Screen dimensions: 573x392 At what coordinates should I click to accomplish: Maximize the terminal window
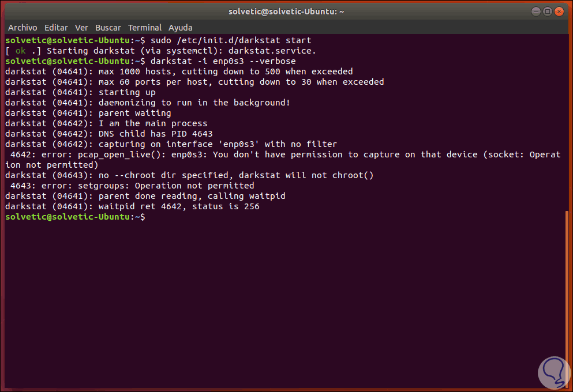point(548,10)
